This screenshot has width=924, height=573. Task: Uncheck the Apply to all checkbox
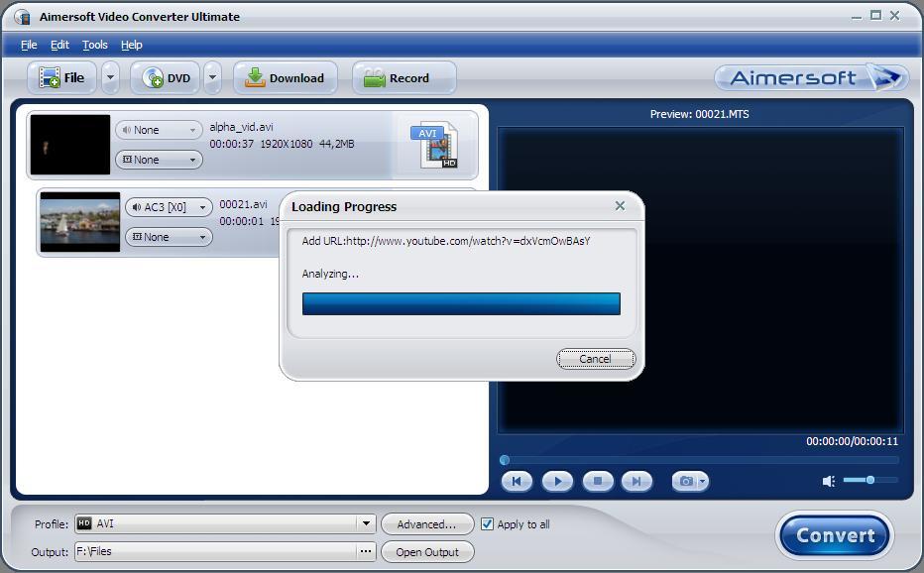pos(487,524)
